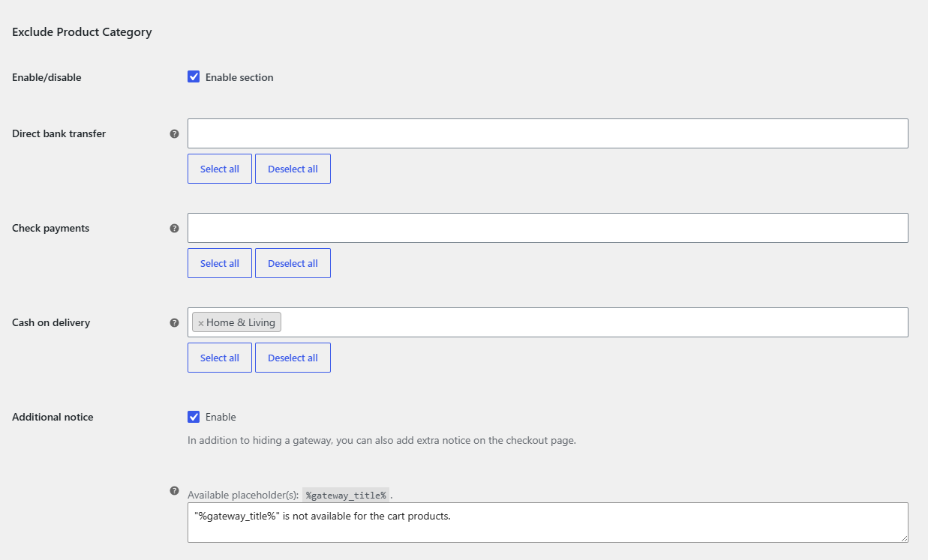Viewport: 928px width, 560px height.
Task: Toggle the Additional notice Enable checkbox
Action: coord(194,416)
